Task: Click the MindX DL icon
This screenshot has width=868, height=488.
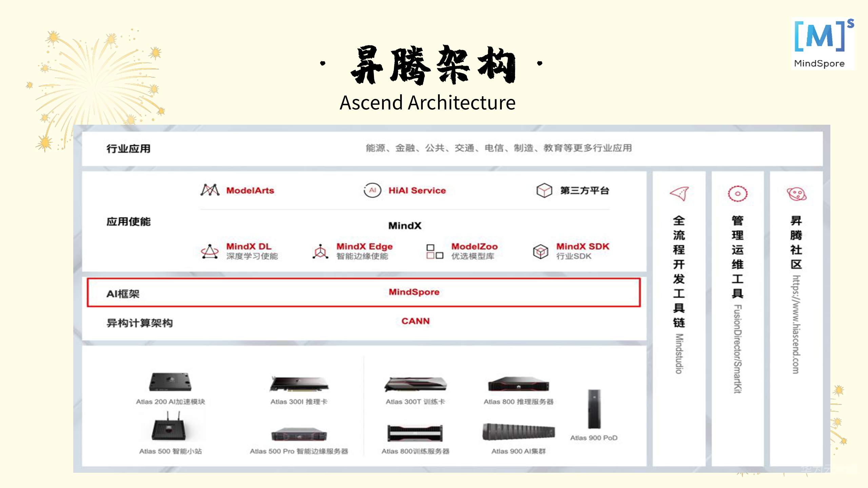Action: 210,251
